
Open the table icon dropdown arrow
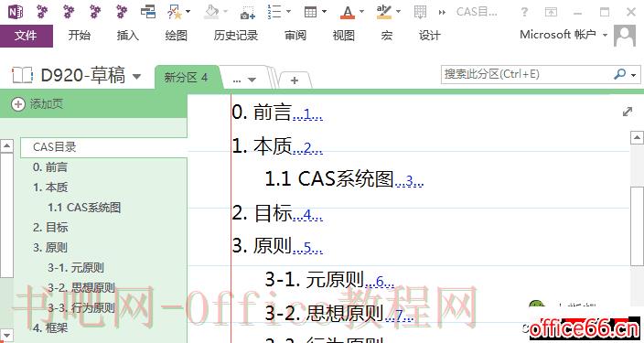[325, 12]
